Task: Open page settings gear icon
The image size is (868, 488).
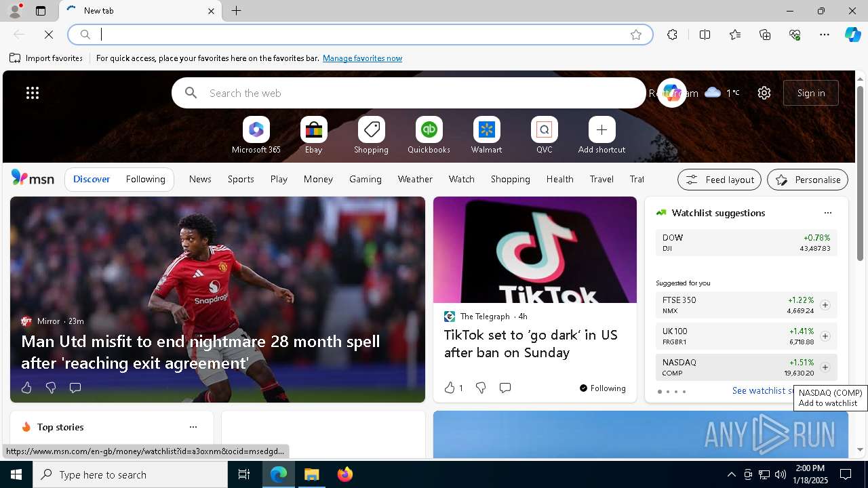Action: [764, 93]
